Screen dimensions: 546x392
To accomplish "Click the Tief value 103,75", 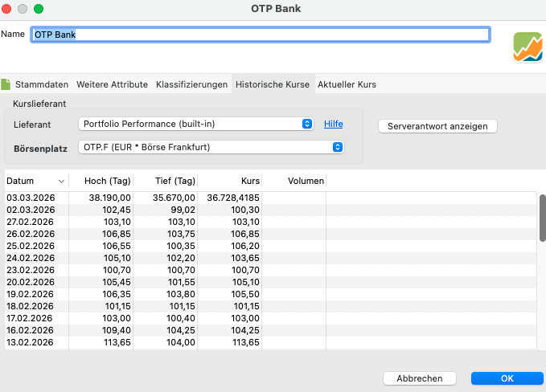I will [x=181, y=234].
